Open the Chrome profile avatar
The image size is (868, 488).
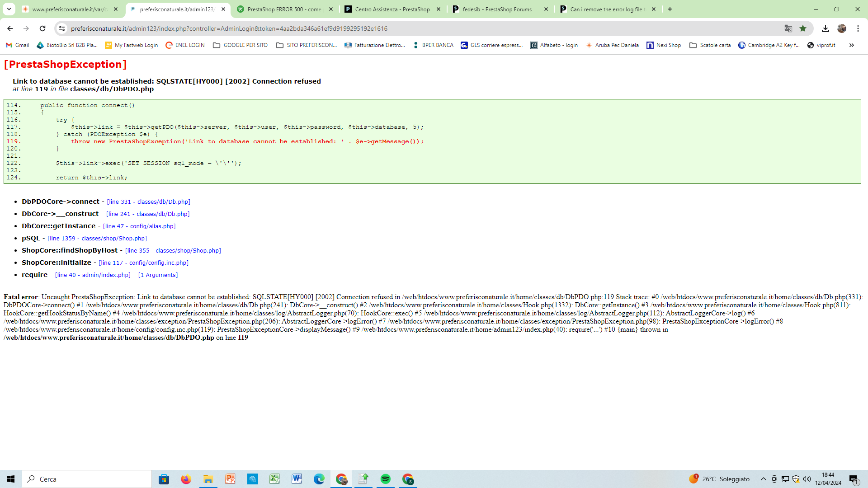click(x=842, y=28)
